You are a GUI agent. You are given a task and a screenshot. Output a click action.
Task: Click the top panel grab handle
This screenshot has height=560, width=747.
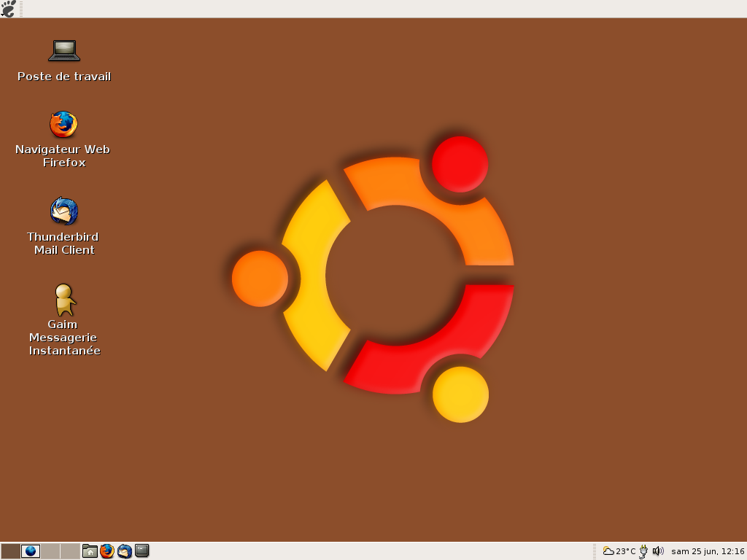[21, 9]
